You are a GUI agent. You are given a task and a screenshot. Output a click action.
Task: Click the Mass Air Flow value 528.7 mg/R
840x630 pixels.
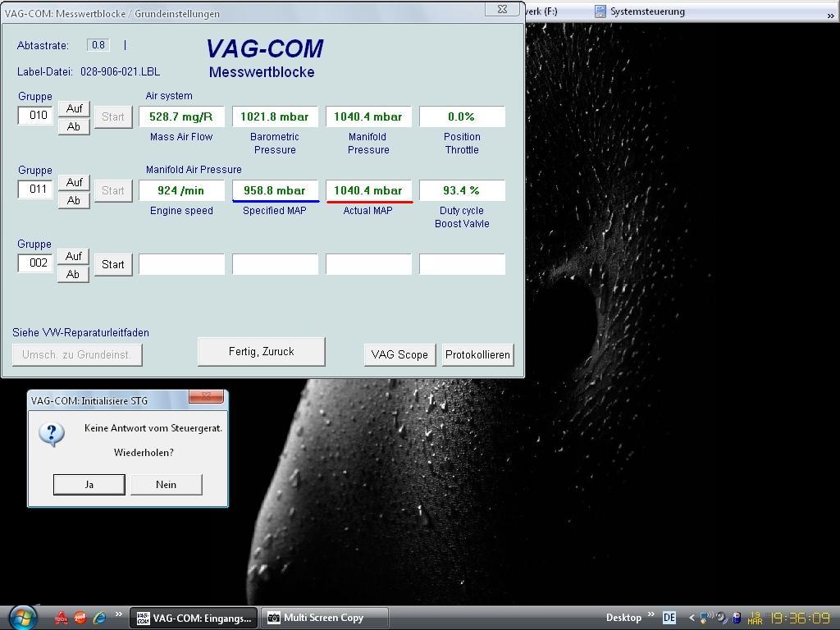[181, 116]
